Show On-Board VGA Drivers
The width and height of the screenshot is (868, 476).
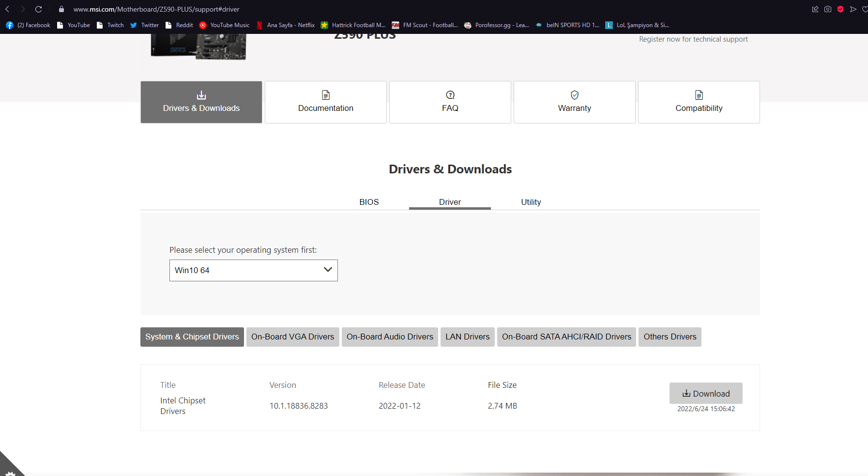293,337
